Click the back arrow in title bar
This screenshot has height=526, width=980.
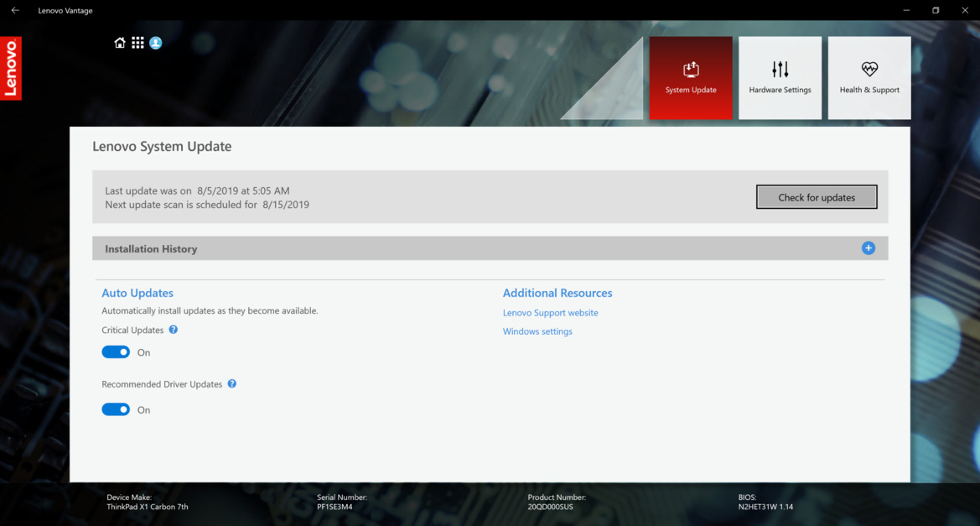tap(15, 10)
